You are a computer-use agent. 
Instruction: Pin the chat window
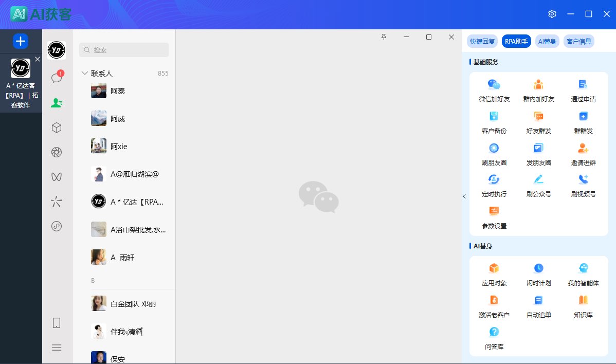(384, 37)
